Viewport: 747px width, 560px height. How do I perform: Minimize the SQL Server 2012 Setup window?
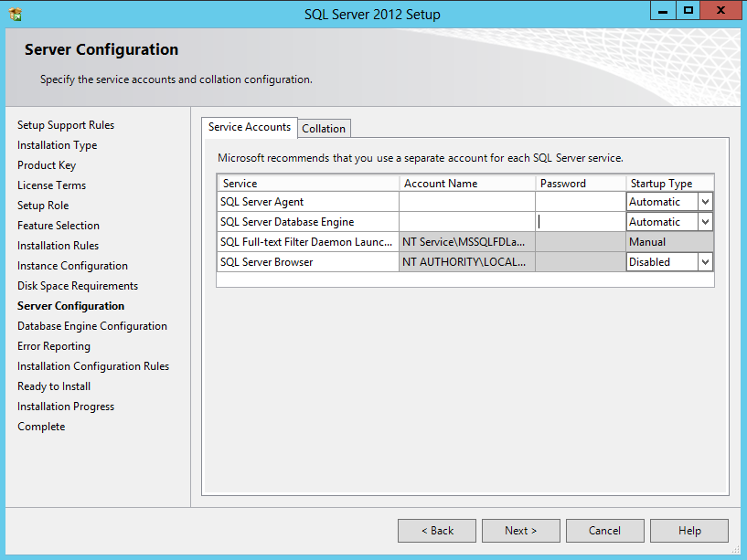(x=663, y=10)
